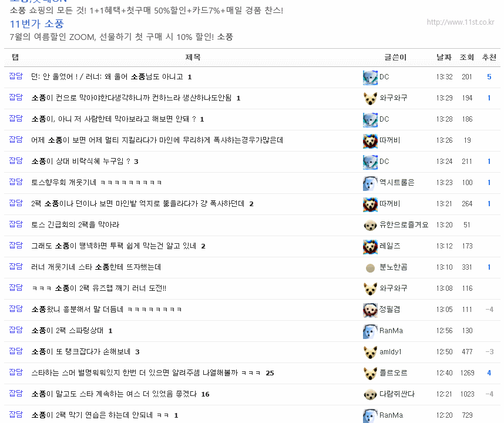Screen dimensions: 504x423
Task: Click author name 정필겸
Action: pos(390,310)
